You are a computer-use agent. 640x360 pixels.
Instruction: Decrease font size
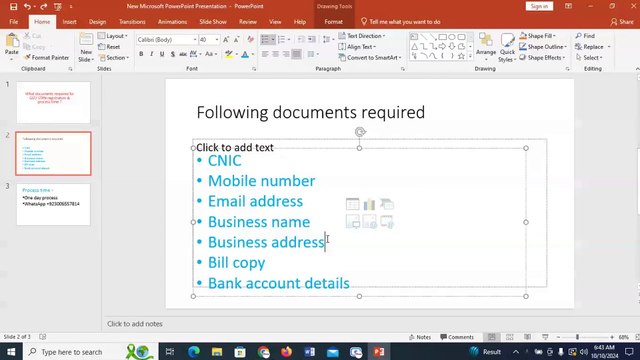click(236, 40)
